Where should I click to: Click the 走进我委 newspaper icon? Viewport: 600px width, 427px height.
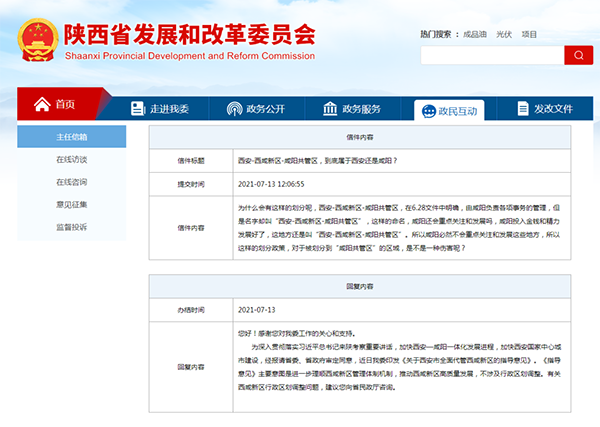[137, 108]
